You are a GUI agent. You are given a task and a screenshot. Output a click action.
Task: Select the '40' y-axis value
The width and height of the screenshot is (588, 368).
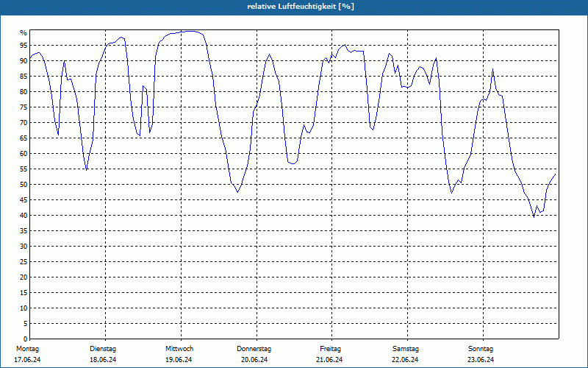24,215
